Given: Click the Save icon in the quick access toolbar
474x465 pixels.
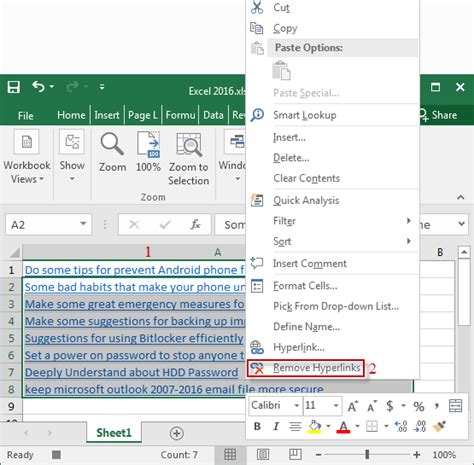Looking at the screenshot, I should (14, 87).
